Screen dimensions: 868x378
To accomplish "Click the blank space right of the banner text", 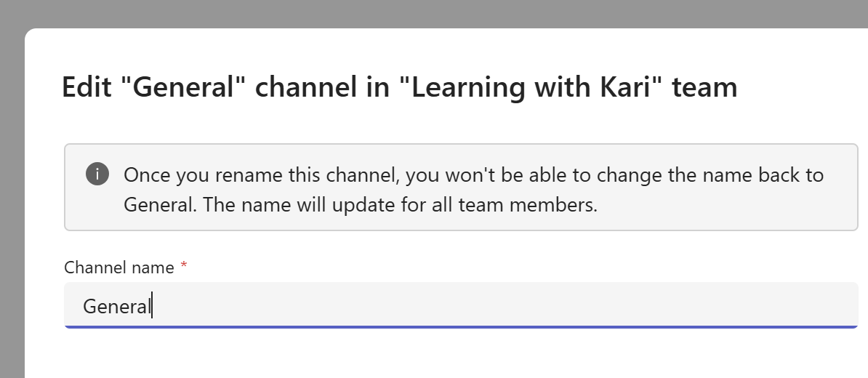I will point(727,205).
